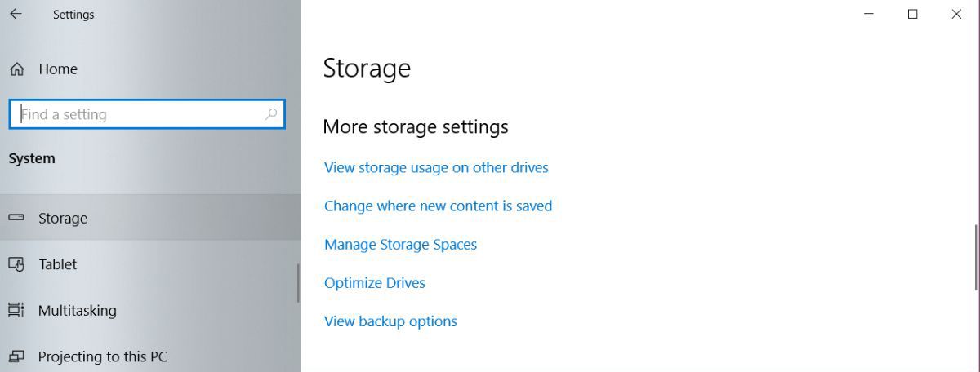980x372 pixels.
Task: Select Tablet in the sidebar
Action: coord(58,264)
